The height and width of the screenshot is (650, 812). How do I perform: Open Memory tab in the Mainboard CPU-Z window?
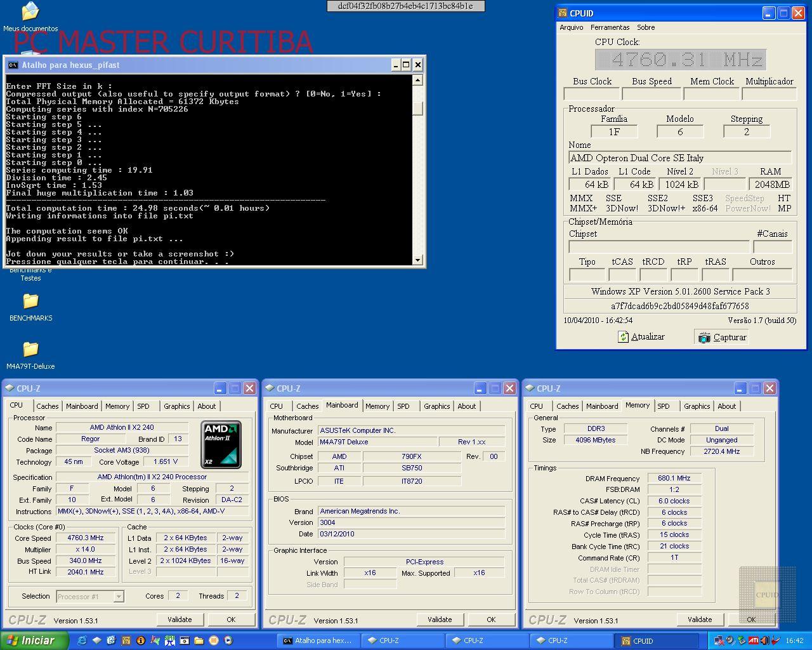click(377, 406)
